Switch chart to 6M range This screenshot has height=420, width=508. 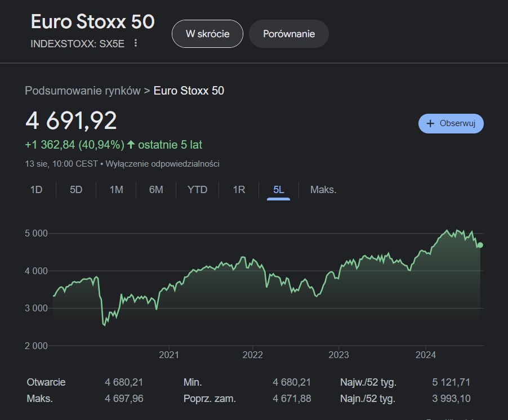tap(156, 189)
